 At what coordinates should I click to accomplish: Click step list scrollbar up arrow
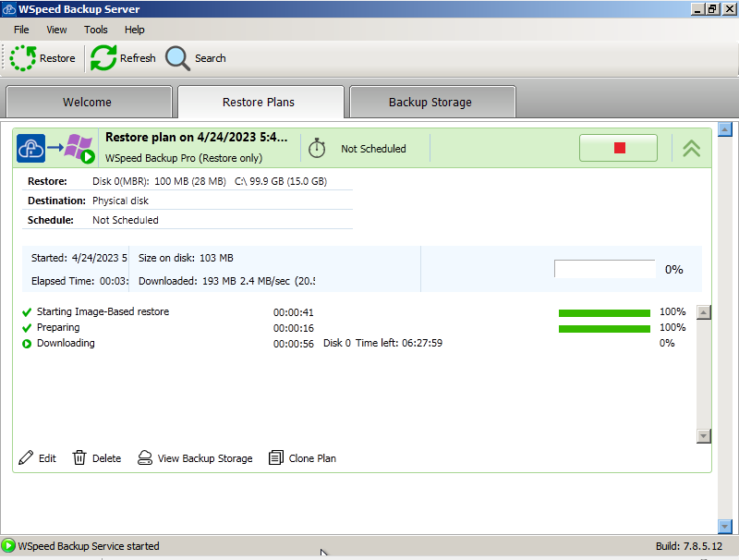704,312
